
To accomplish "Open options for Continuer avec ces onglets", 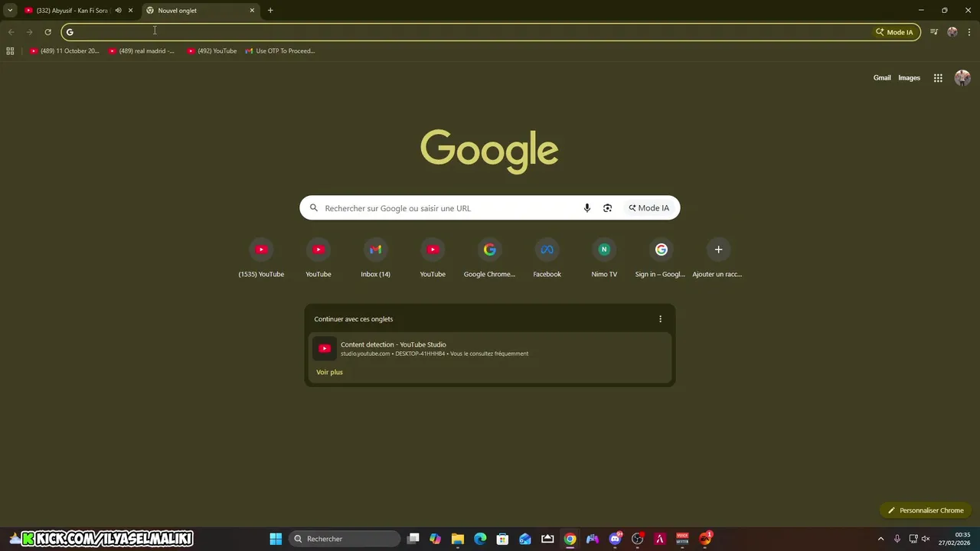I will pyautogui.click(x=660, y=319).
